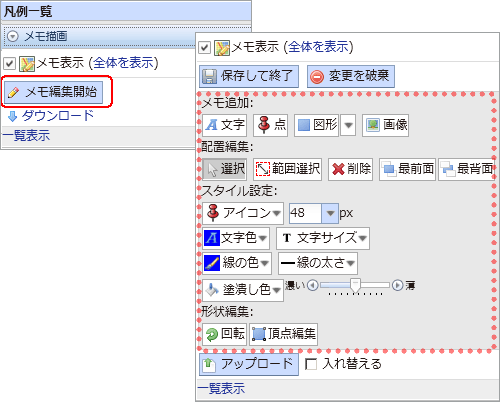Select the 回転 rotate tool
Screen dimensions: 500x402
(224, 334)
